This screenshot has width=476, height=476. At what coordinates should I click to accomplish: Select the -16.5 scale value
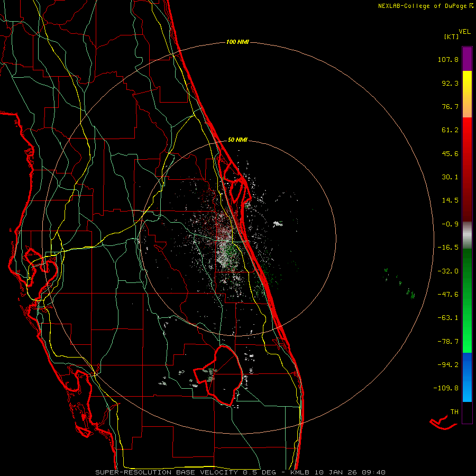point(448,248)
